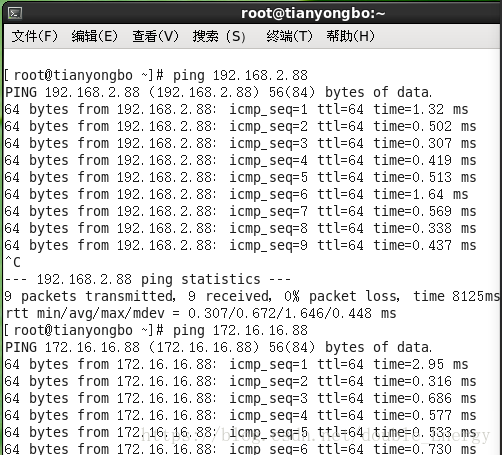The image size is (502, 455).
Task: Click the line with time=0.338 ms
Action: tap(240, 228)
